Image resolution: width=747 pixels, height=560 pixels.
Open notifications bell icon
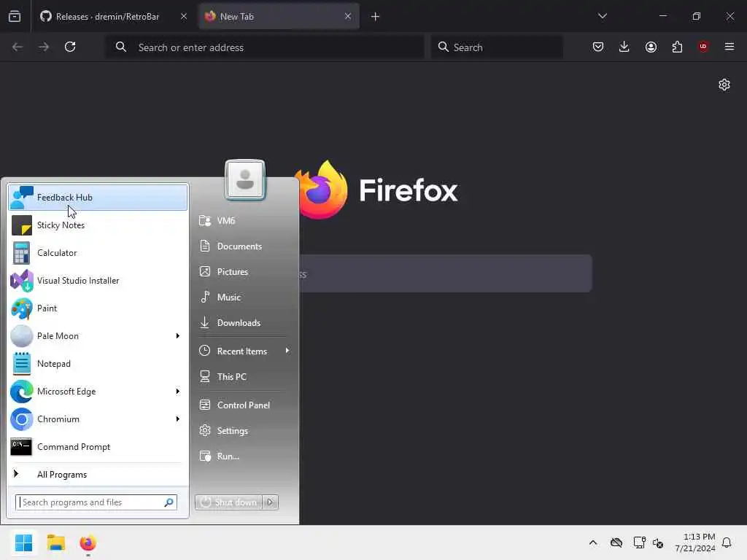(727, 542)
